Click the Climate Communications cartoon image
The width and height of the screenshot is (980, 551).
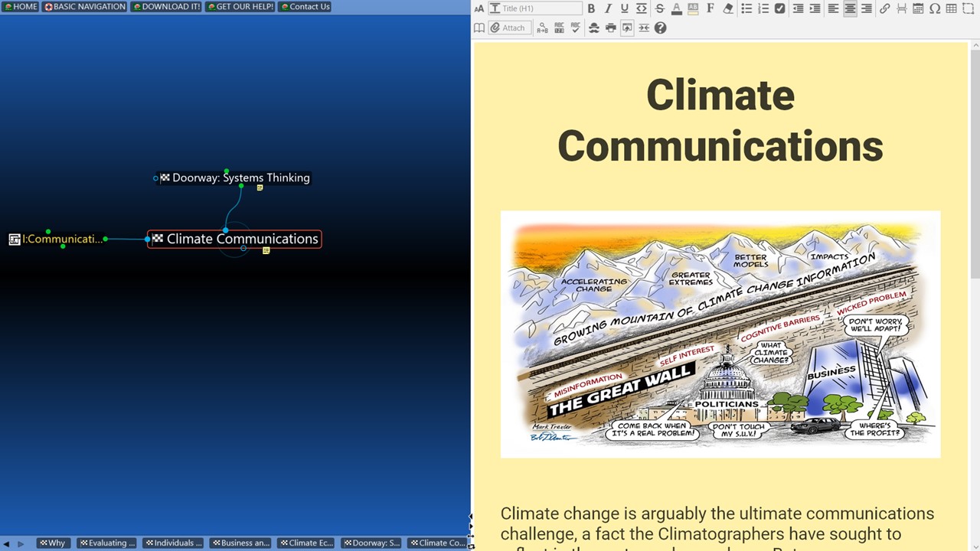(x=720, y=334)
